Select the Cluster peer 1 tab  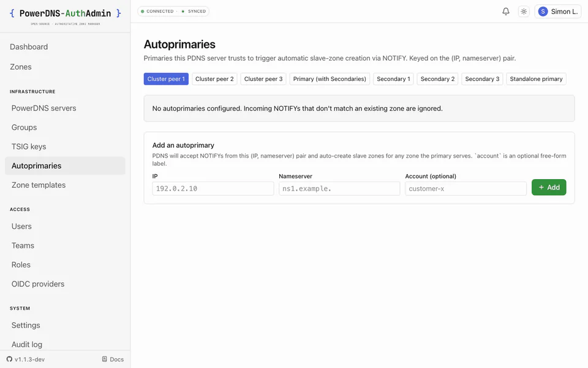pos(166,79)
